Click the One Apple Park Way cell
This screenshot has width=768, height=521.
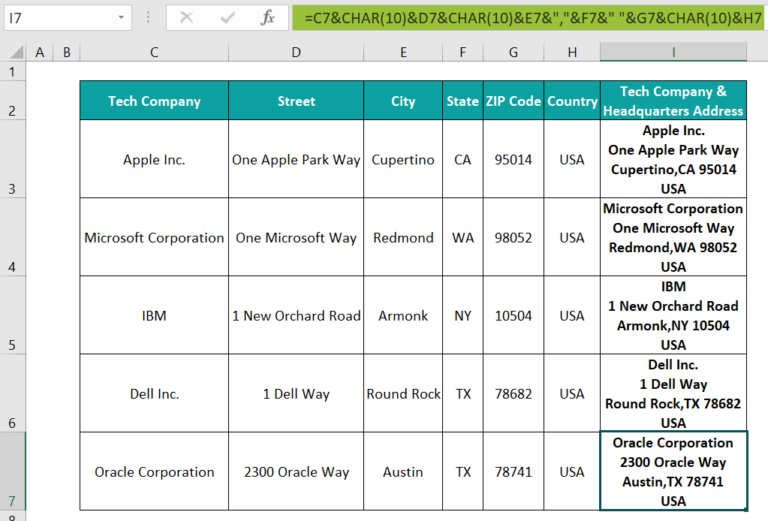coord(296,159)
